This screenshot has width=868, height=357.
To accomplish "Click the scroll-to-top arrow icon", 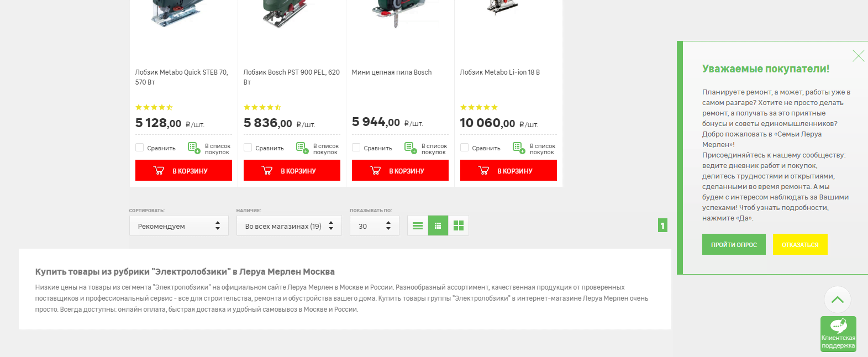I will 838,300.
